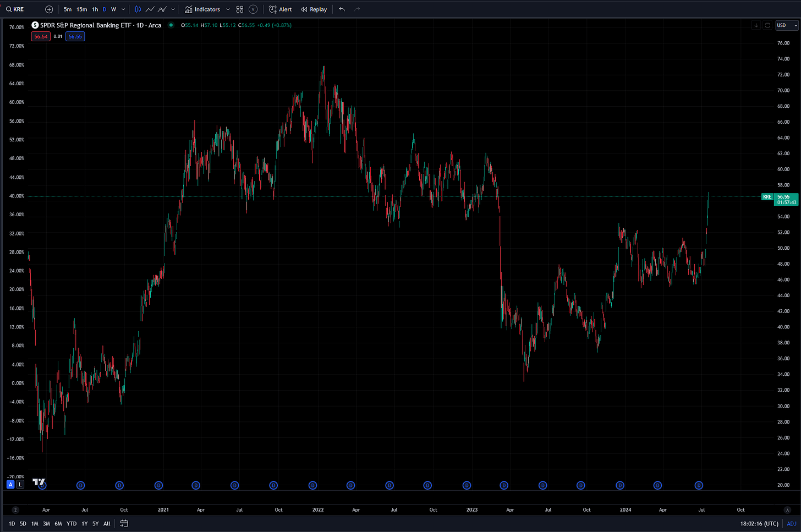Click the green market status dot
Viewport: 801px width, 532px height.
(x=171, y=25)
